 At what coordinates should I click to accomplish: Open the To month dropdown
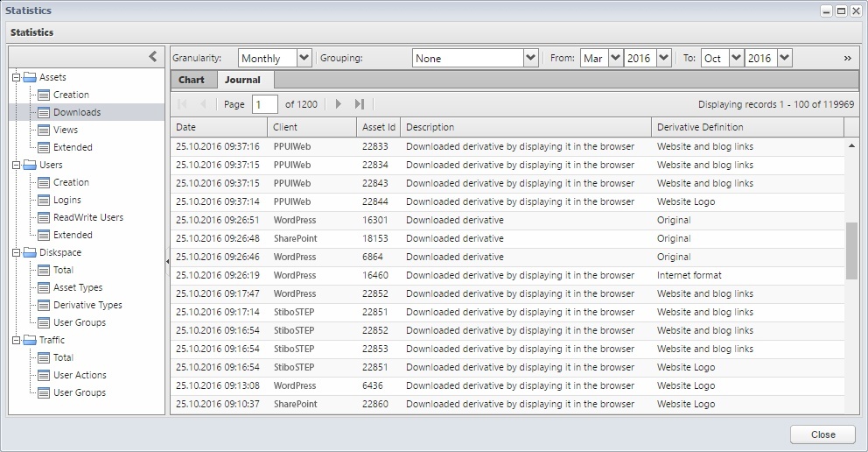click(x=736, y=58)
